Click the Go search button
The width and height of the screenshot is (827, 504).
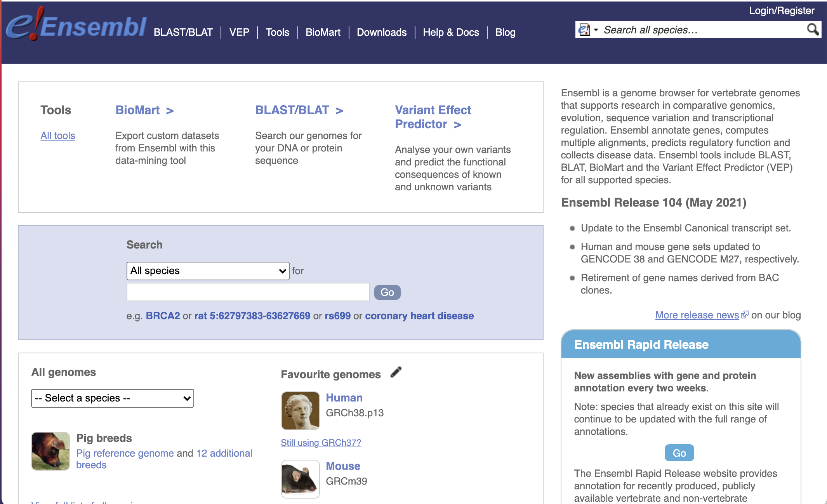[x=387, y=291]
